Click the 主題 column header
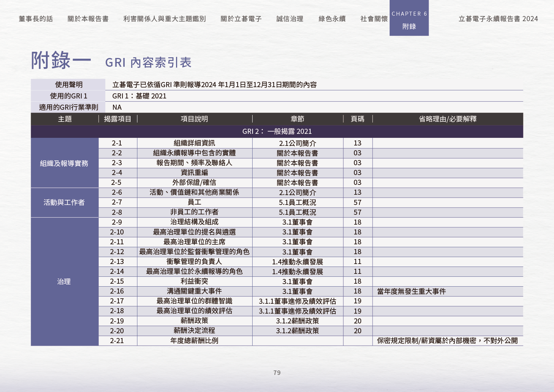 [65, 119]
